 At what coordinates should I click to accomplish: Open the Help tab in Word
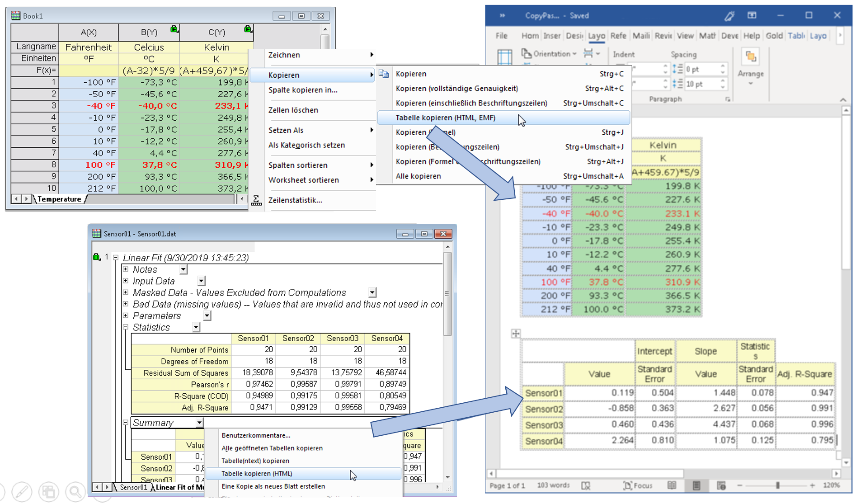(x=751, y=36)
